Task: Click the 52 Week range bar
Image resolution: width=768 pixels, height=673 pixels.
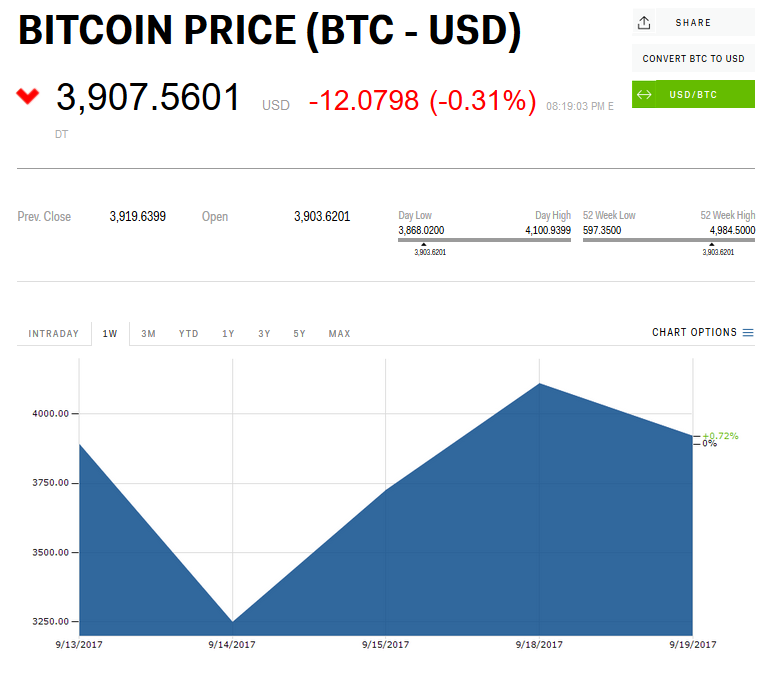Action: pos(669,240)
